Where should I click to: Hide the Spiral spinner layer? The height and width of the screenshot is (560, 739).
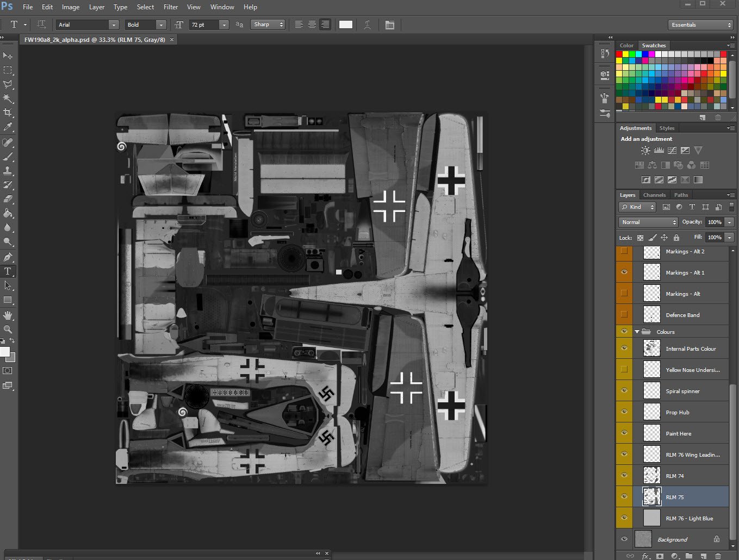(624, 390)
